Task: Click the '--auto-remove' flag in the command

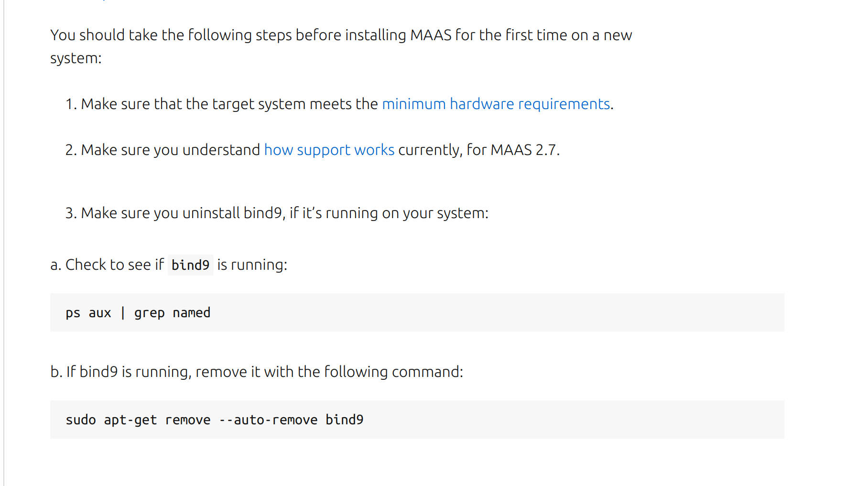Action: point(268,420)
